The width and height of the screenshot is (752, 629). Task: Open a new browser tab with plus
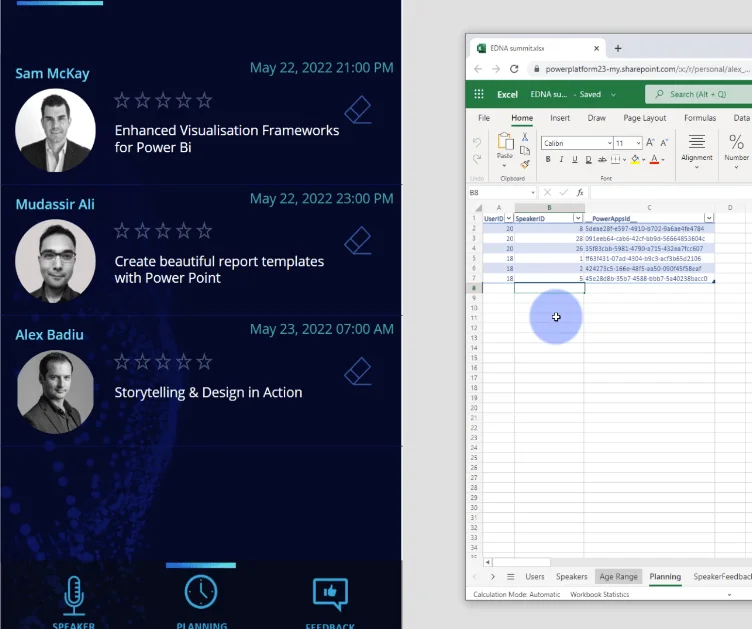[618, 48]
